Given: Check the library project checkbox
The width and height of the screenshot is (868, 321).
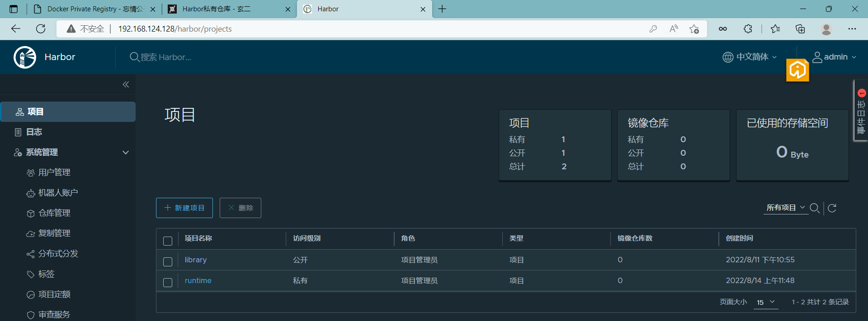Looking at the screenshot, I should click(168, 262).
